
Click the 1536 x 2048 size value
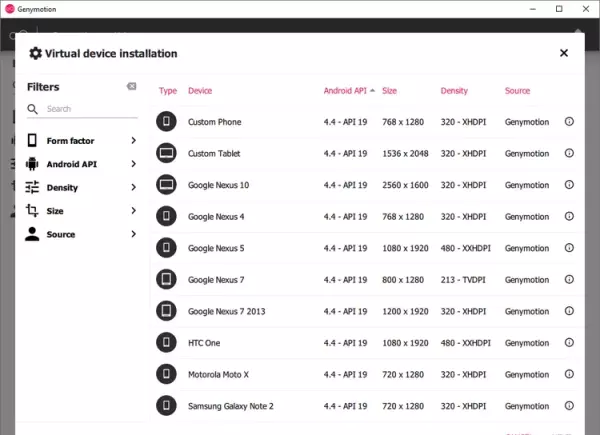[405, 153]
